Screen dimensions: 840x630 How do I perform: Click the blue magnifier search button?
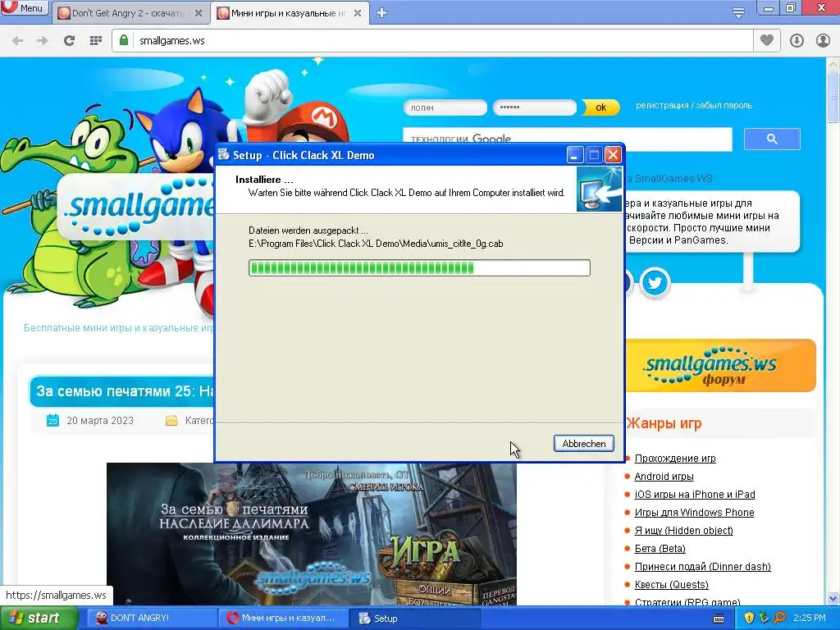772,139
